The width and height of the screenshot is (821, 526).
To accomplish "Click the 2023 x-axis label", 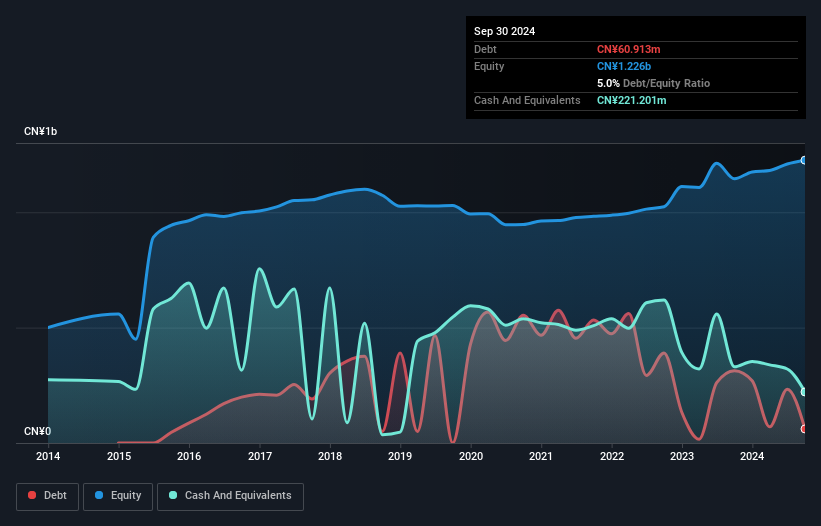I will (x=682, y=456).
